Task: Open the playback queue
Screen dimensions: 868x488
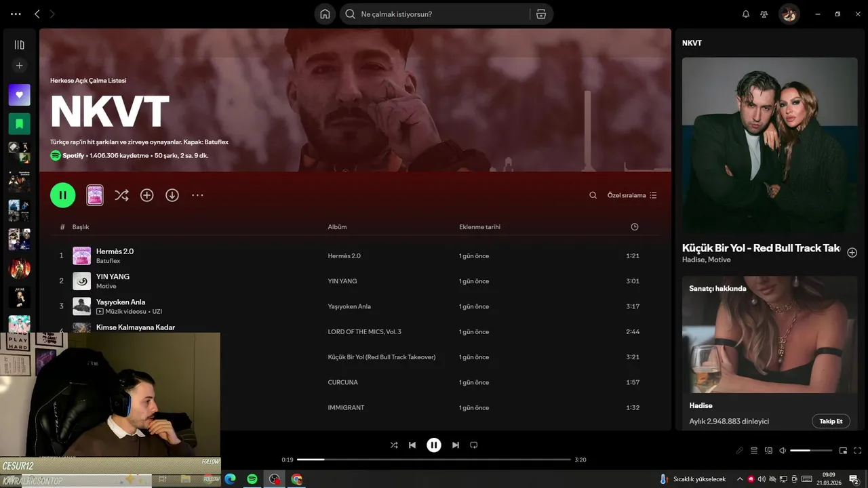Action: tap(754, 451)
